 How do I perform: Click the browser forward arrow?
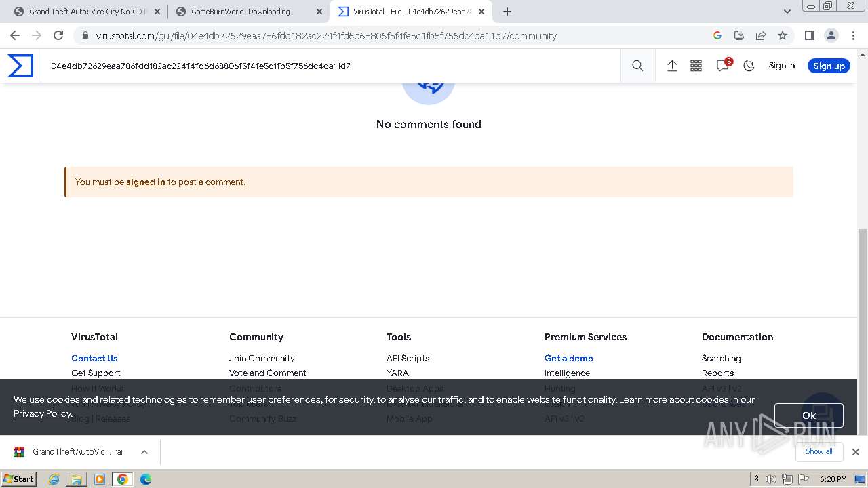pyautogui.click(x=37, y=35)
